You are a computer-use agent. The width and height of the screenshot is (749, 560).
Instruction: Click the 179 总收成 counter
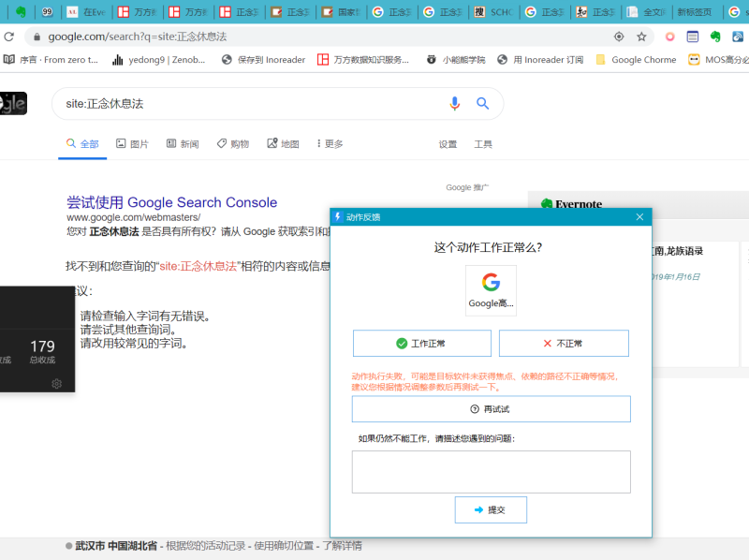(x=42, y=352)
